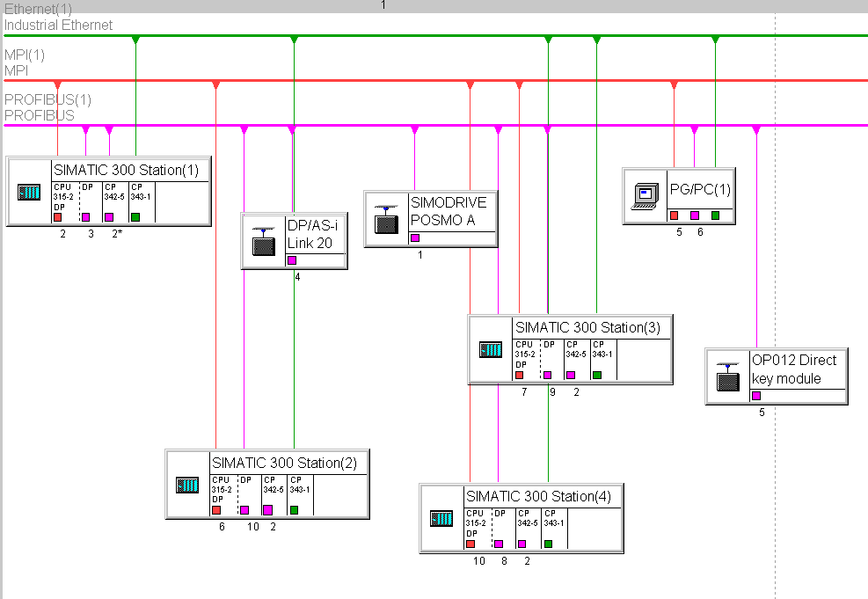Select red MPI interface of Station(2) CPU

tap(216, 510)
